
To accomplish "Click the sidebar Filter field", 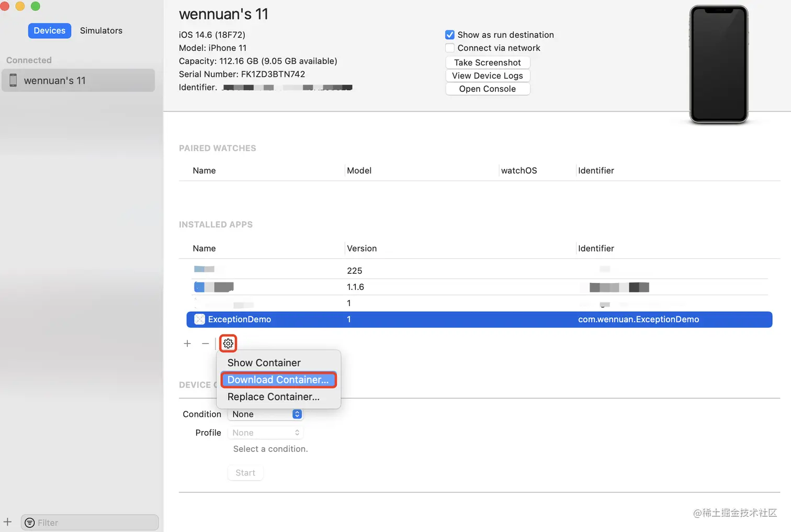I will 90,523.
